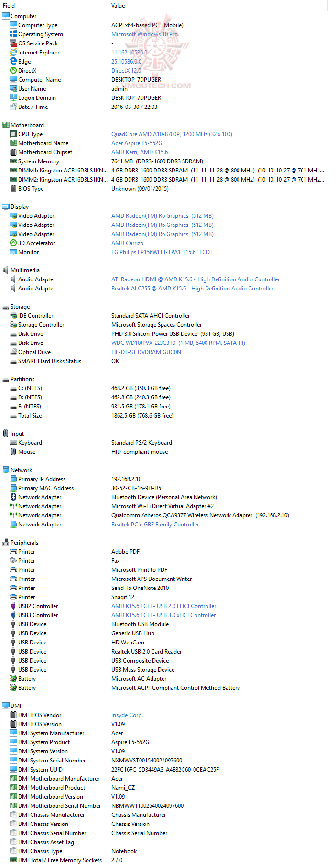Click the Date / Time icon

coord(13,107)
